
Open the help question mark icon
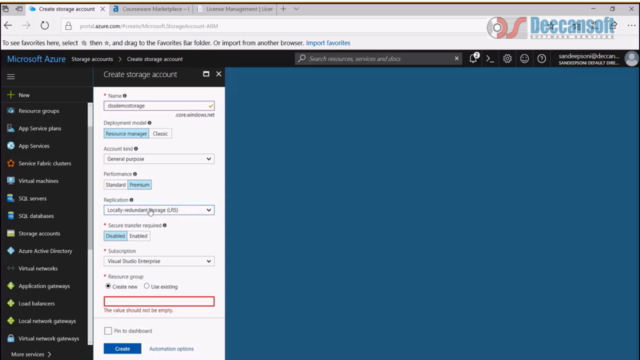pos(542,59)
